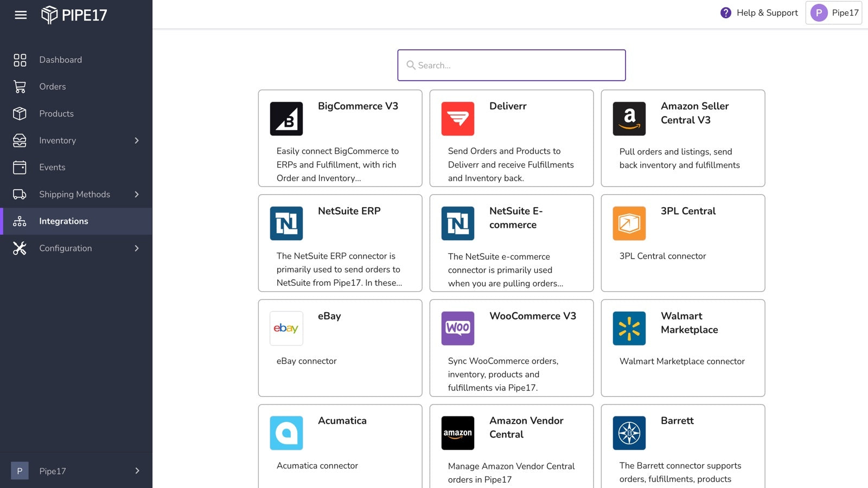
Task: Click the NetSuite ERP logo
Action: pyautogui.click(x=286, y=223)
